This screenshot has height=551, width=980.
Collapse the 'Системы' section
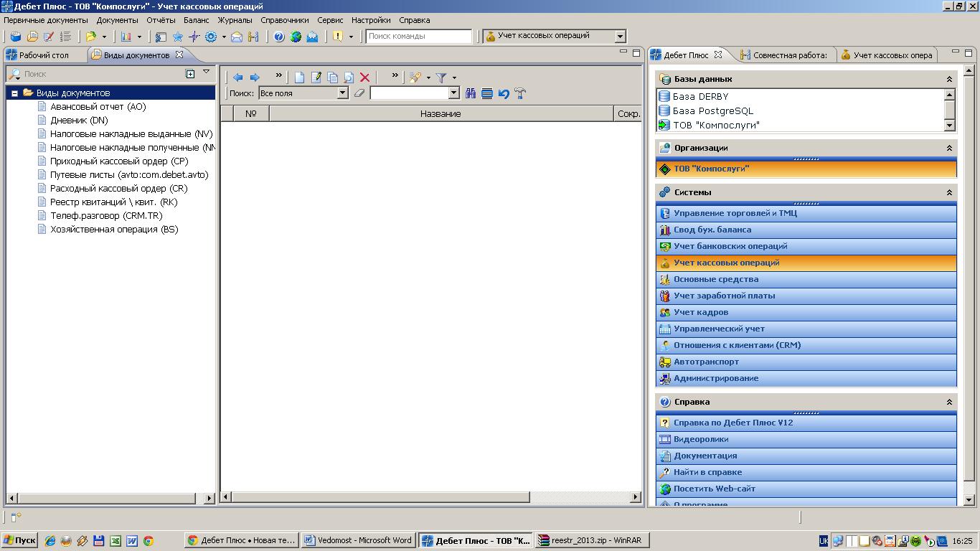tap(949, 193)
